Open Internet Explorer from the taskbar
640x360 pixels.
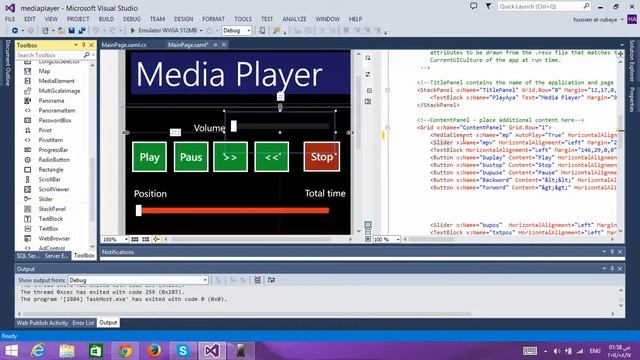click(38, 351)
